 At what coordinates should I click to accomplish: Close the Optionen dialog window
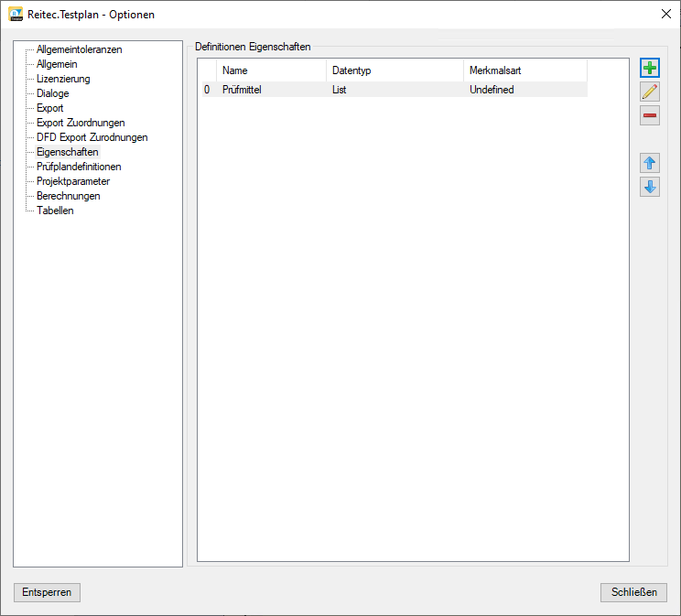tap(665, 14)
